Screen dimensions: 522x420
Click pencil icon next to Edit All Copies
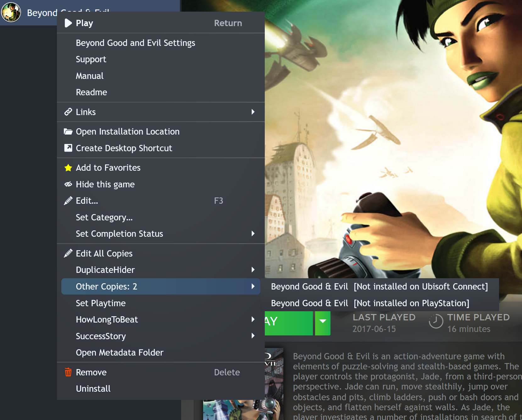pyautogui.click(x=68, y=253)
